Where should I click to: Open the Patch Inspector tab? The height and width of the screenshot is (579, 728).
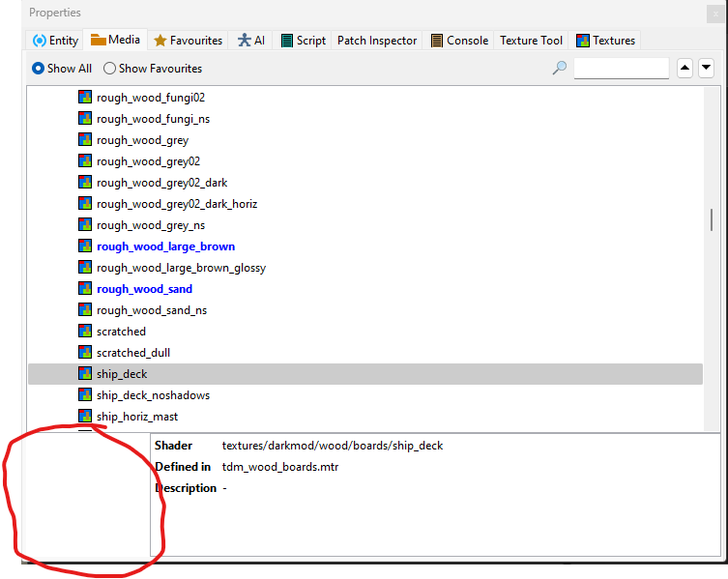coord(376,41)
